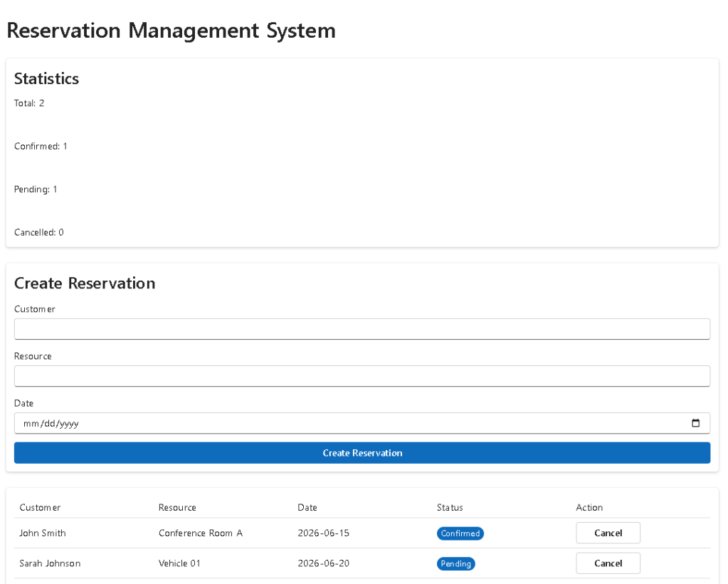The image size is (728, 584).
Task: Select the 'Sarah Johnson' cell
Action: 50,563
